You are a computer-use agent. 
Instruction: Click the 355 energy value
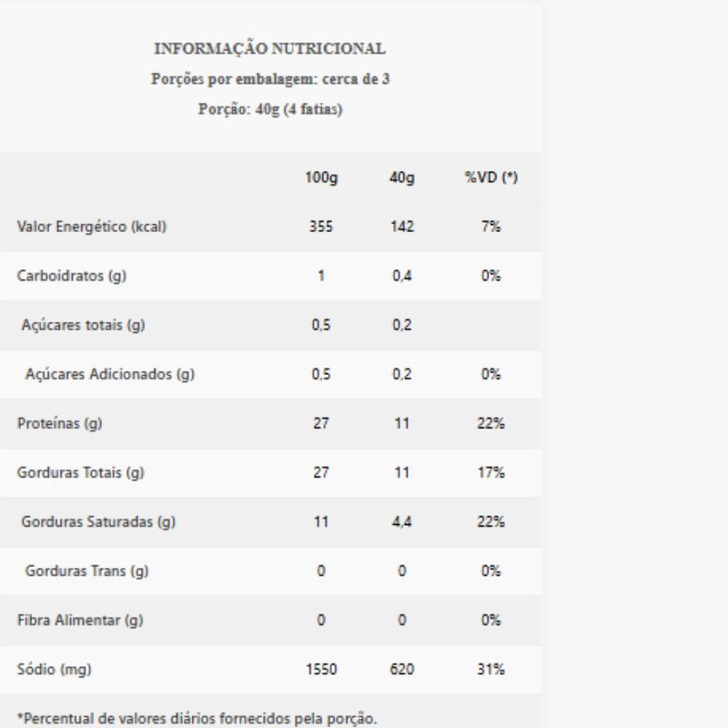point(321,227)
